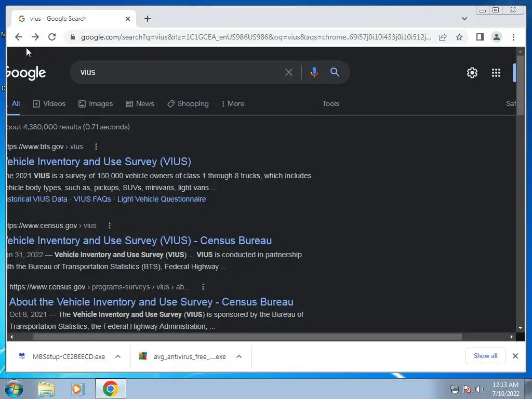The width and height of the screenshot is (532, 399).
Task: Open the Action Center flag icon
Action: pyautogui.click(x=467, y=390)
